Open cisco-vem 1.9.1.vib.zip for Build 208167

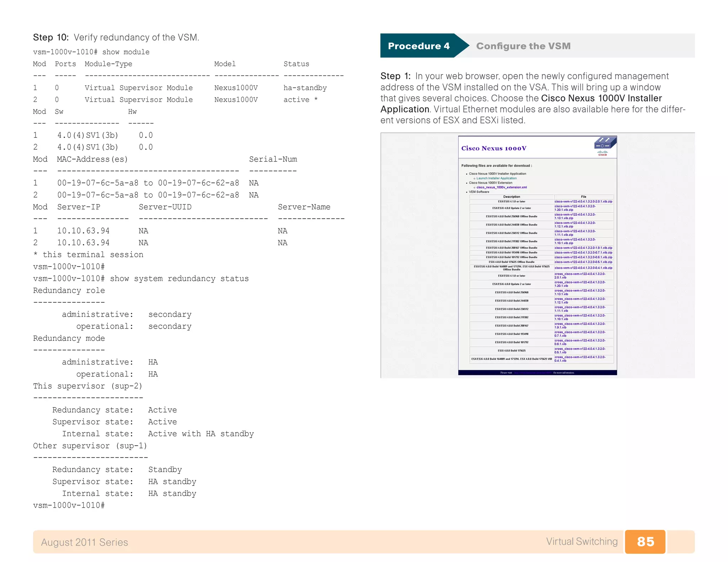[583, 248]
